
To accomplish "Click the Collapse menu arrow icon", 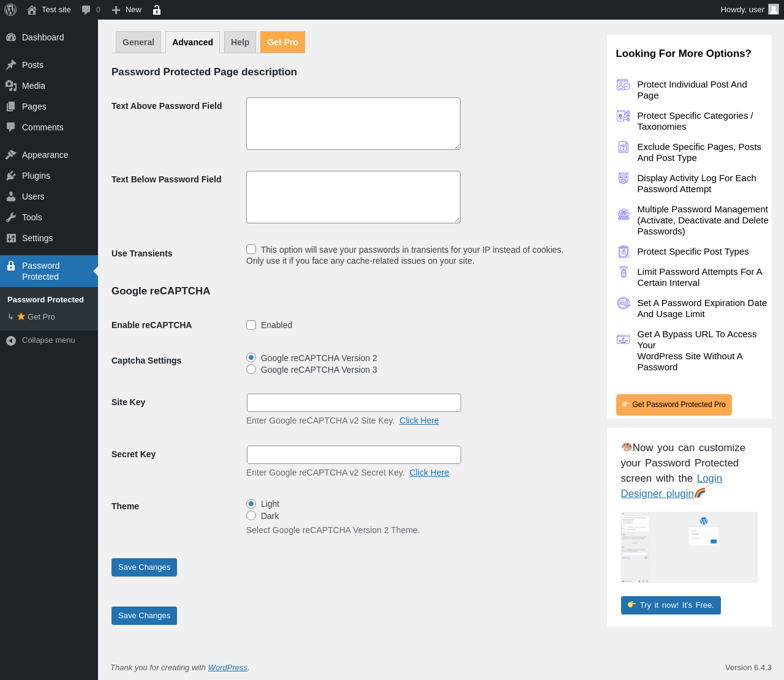I will coord(11,340).
